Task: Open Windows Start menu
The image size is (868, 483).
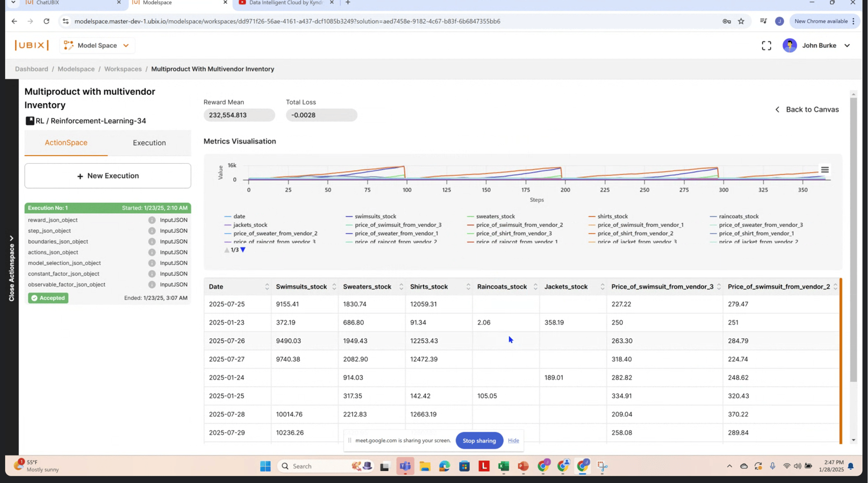Action: [x=265, y=466]
